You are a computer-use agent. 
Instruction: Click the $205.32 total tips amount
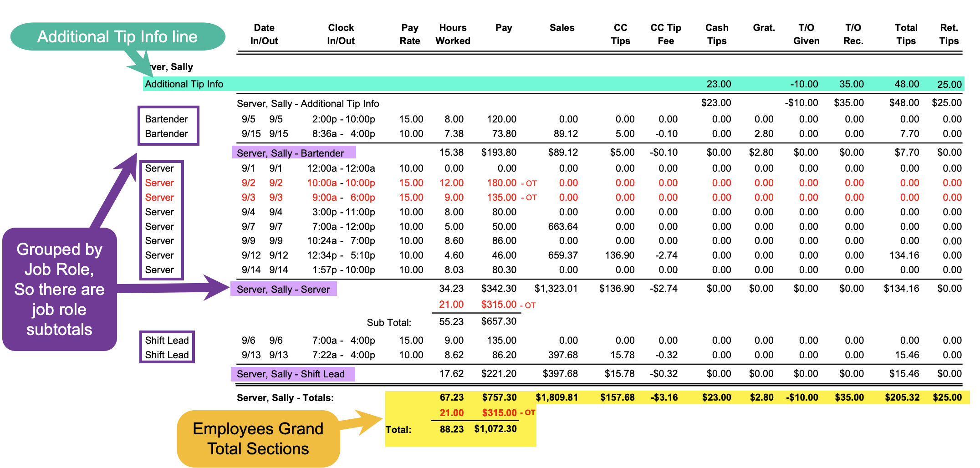pyautogui.click(x=902, y=397)
